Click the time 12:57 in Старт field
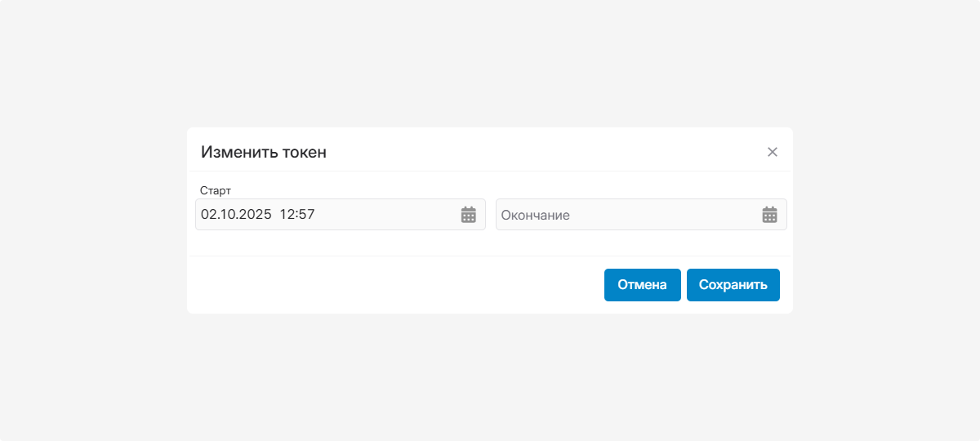The width and height of the screenshot is (980, 441). point(297,215)
